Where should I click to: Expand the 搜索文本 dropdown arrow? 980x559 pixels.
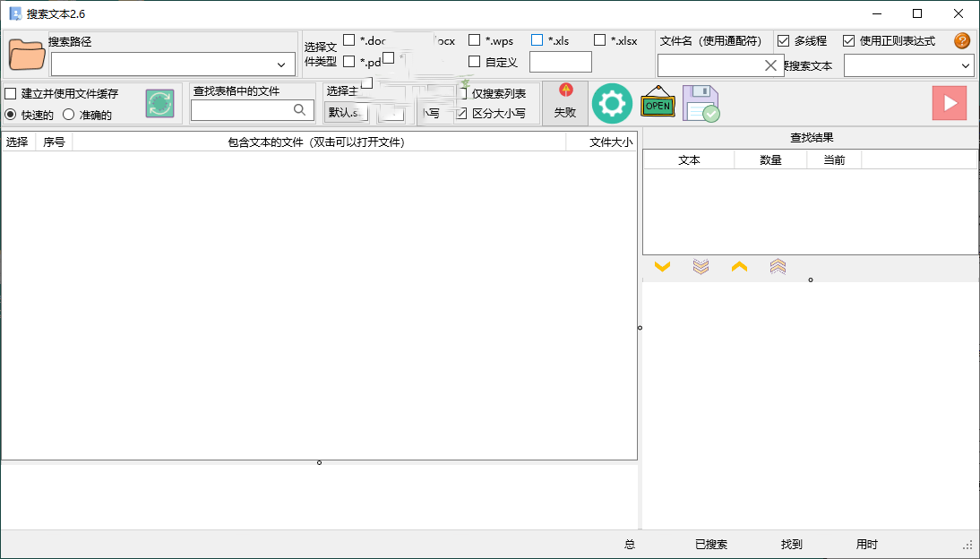click(965, 65)
